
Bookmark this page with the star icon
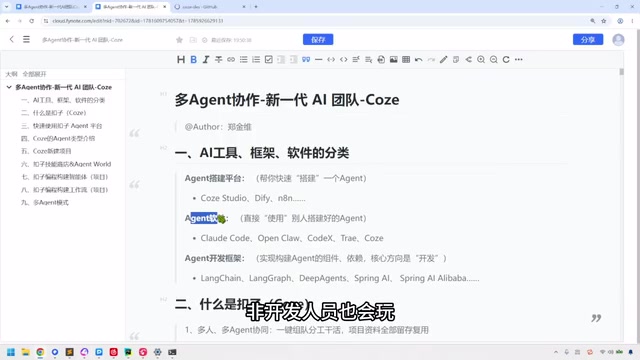click(604, 21)
